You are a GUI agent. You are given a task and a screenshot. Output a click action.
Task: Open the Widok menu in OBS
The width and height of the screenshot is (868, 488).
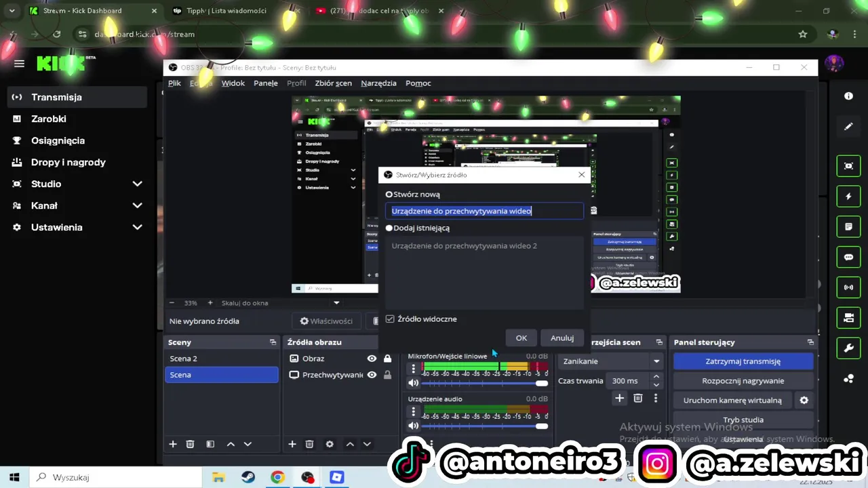pyautogui.click(x=233, y=83)
